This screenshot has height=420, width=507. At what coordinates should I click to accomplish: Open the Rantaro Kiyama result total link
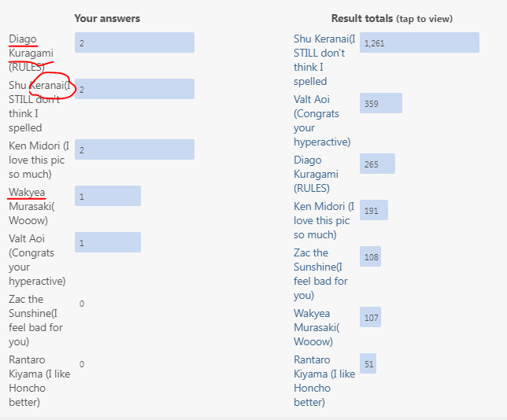click(324, 381)
